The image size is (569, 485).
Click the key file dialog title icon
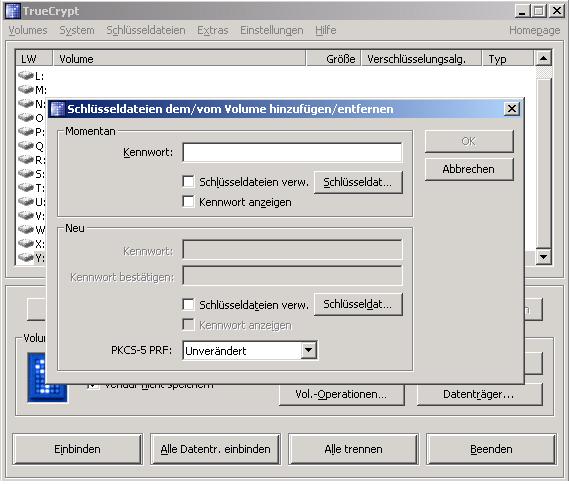57,109
